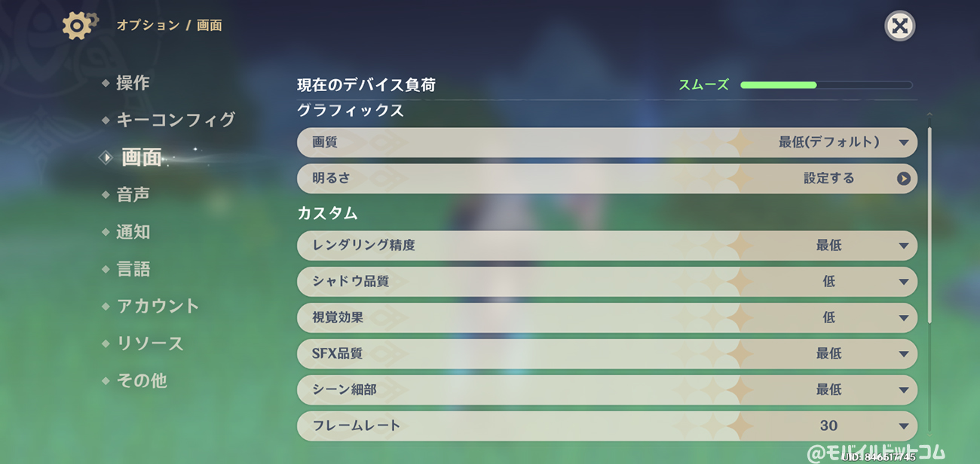Click the gear settings icon
Screen dimensions: 980x464
pyautogui.click(x=79, y=25)
